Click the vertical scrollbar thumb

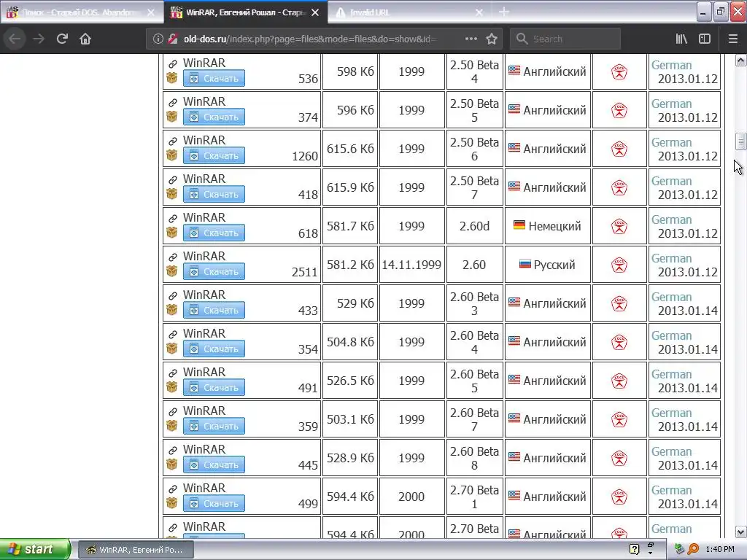[740, 141]
